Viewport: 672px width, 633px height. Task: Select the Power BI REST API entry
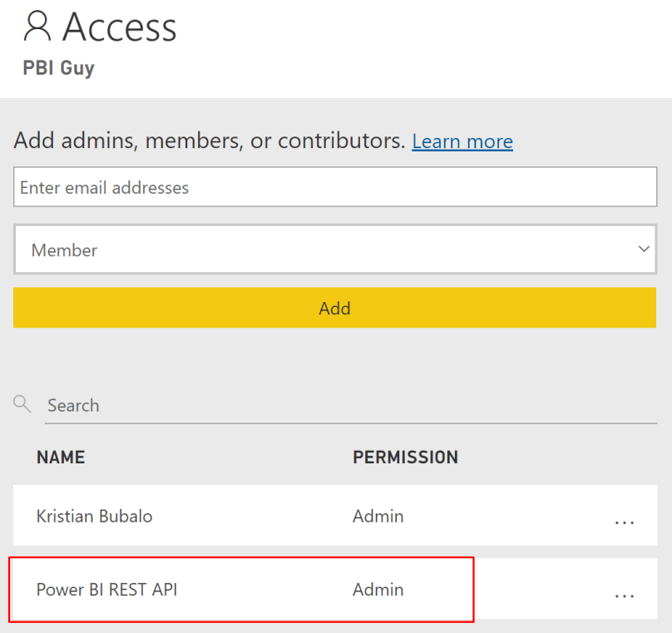tap(106, 590)
